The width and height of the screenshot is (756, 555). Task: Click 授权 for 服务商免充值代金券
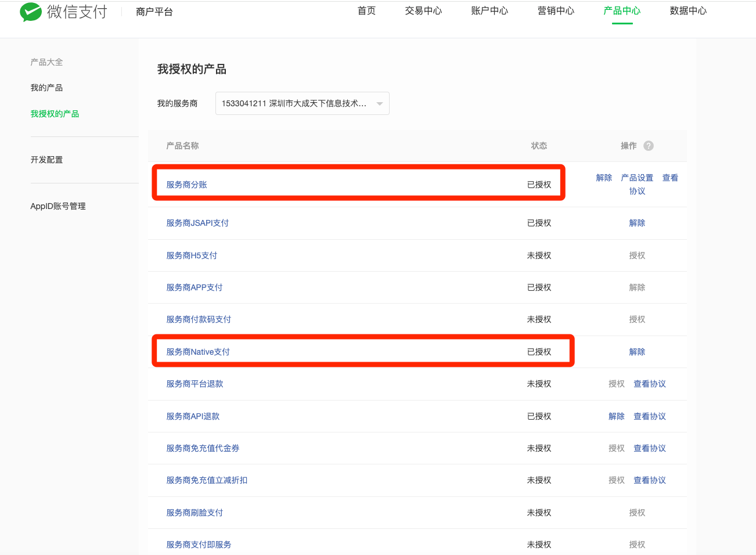[x=616, y=448]
